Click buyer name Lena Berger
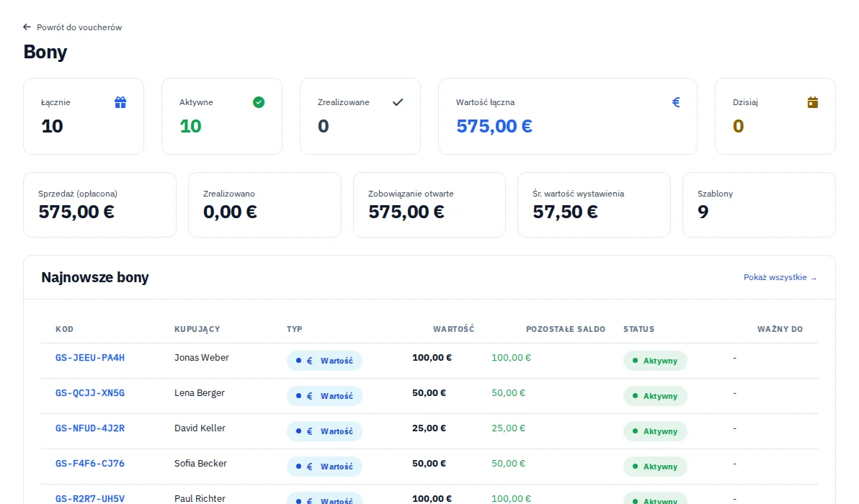The height and width of the screenshot is (504, 859). [x=200, y=393]
